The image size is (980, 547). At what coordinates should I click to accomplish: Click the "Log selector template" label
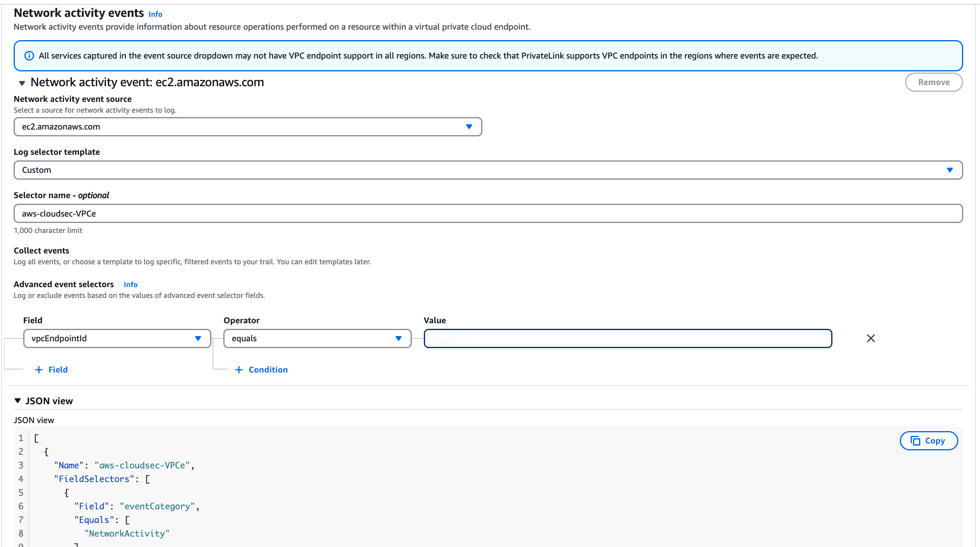pyautogui.click(x=57, y=152)
